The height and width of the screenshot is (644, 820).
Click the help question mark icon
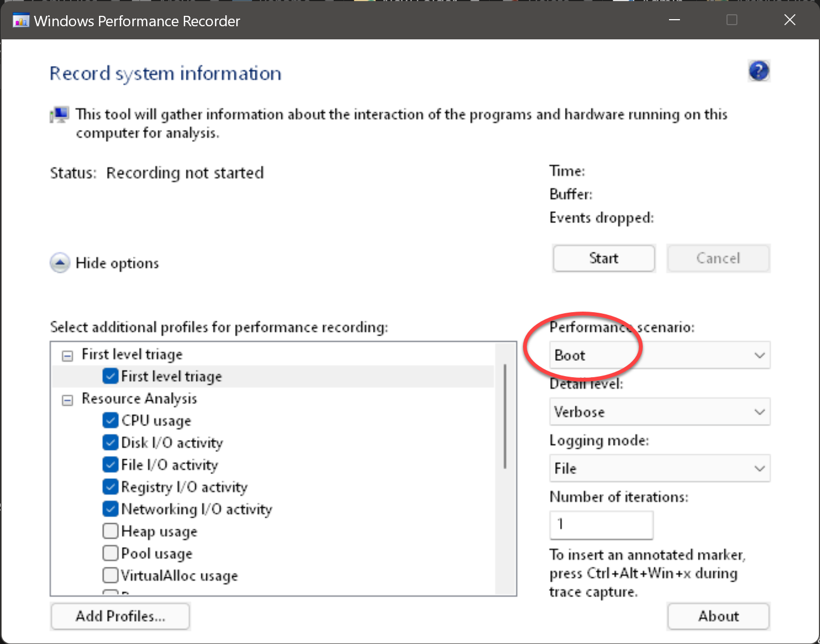point(759,71)
